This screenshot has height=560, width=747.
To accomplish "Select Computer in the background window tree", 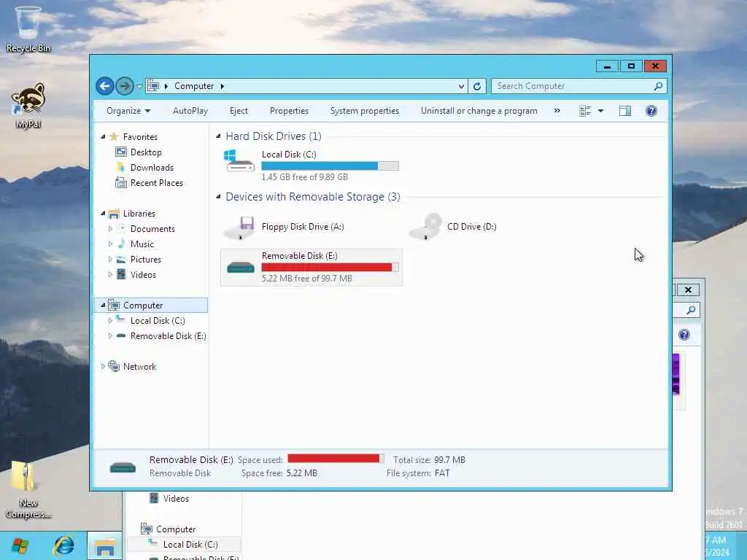I will click(x=176, y=529).
